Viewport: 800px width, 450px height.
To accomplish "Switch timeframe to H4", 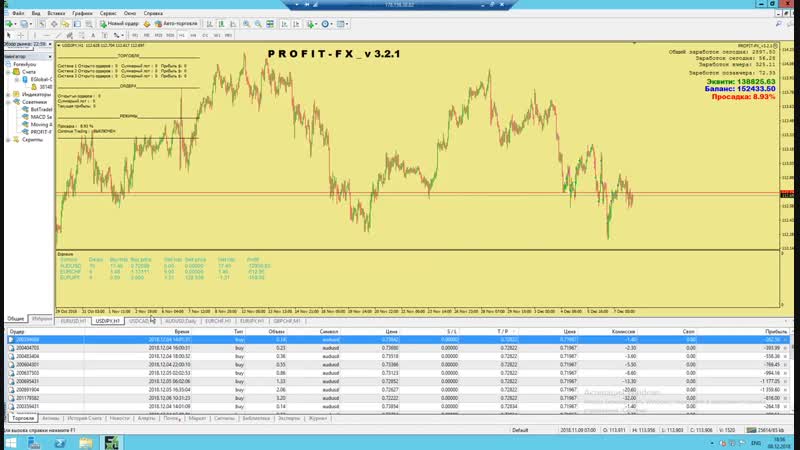I will tap(193, 35).
